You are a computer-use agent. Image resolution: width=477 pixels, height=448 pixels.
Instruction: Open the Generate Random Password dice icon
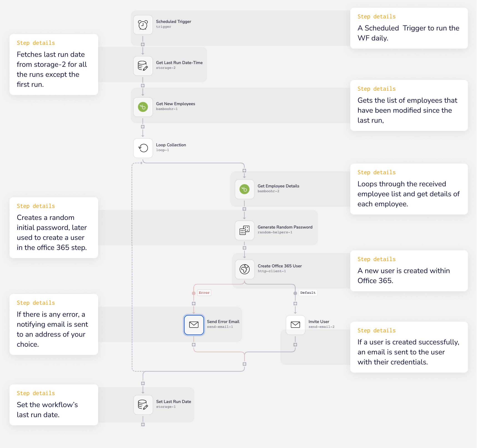244,230
